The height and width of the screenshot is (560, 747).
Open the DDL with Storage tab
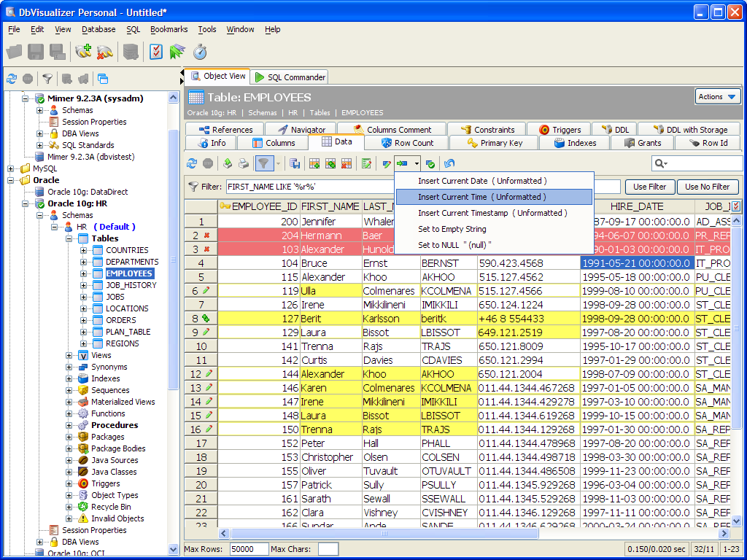(x=690, y=130)
